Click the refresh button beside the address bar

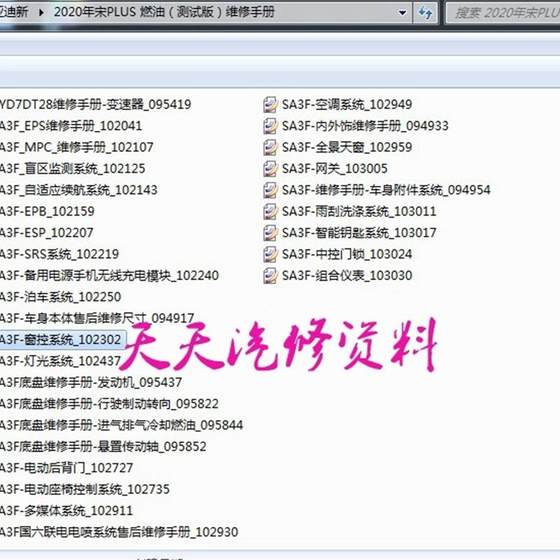click(x=425, y=13)
